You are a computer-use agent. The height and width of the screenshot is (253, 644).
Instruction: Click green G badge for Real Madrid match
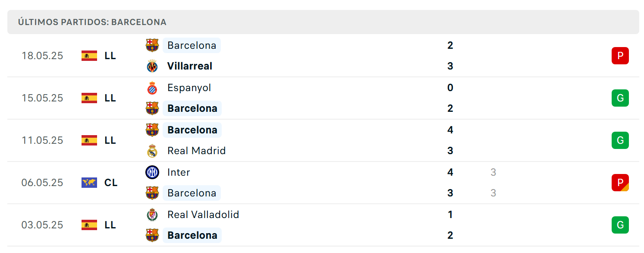620,140
